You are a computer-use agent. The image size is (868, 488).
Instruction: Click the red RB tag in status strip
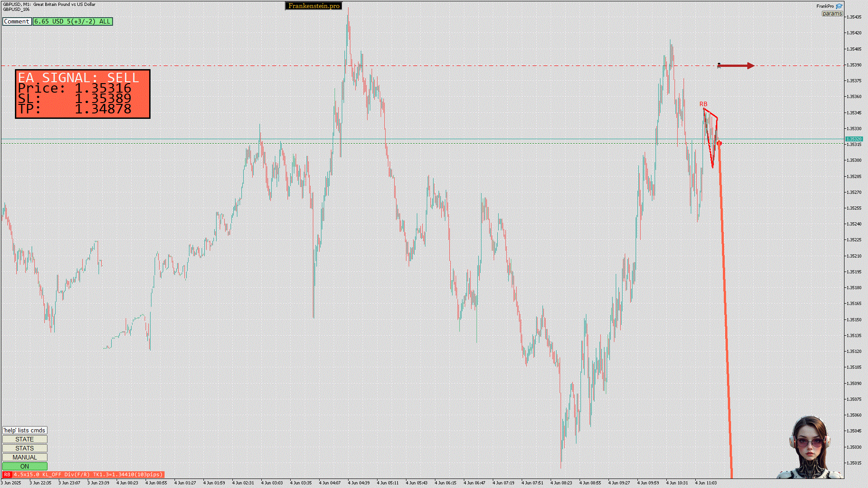7,474
